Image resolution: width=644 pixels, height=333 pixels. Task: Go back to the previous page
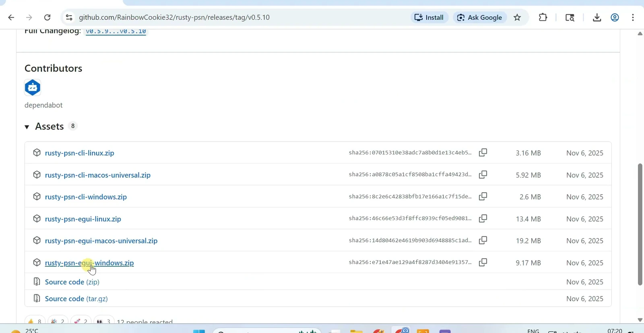pos(11,17)
